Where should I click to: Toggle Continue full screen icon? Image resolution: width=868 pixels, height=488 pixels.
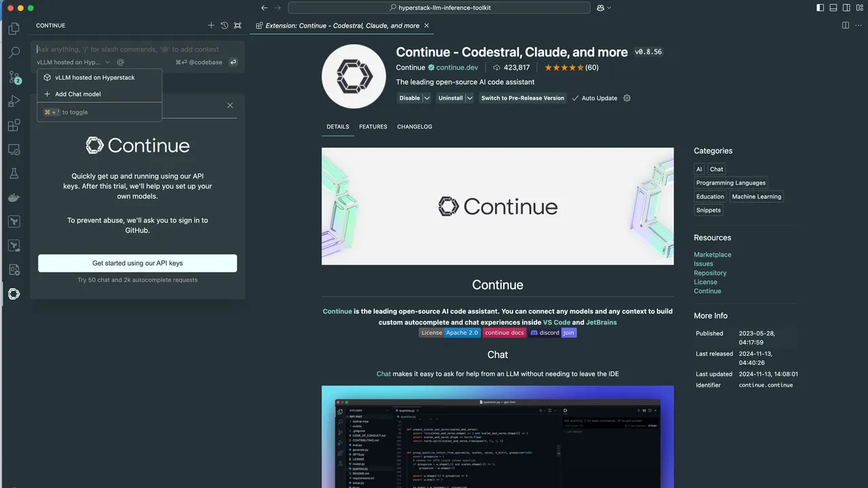pos(237,25)
